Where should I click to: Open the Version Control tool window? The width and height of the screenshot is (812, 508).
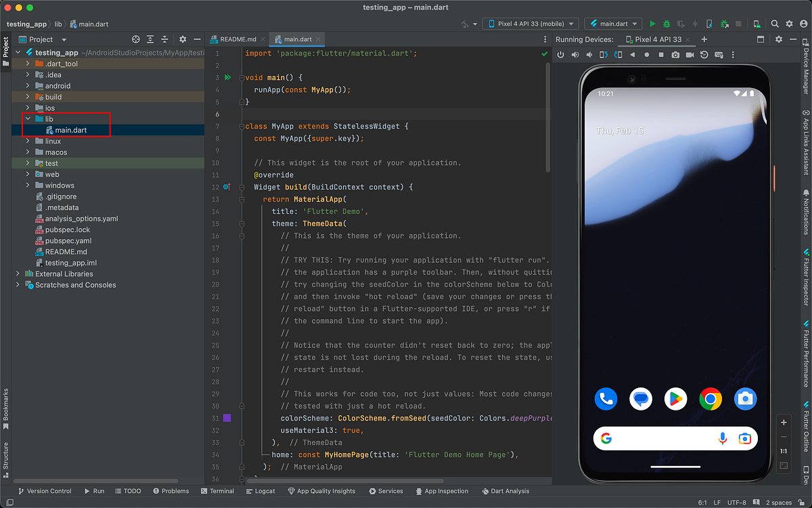[x=46, y=491]
